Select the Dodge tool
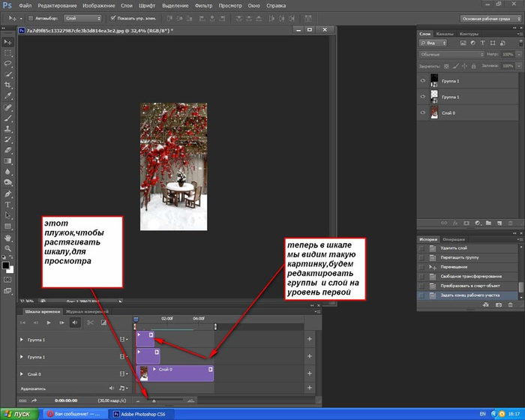This screenshot has height=420, width=525. click(x=7, y=182)
